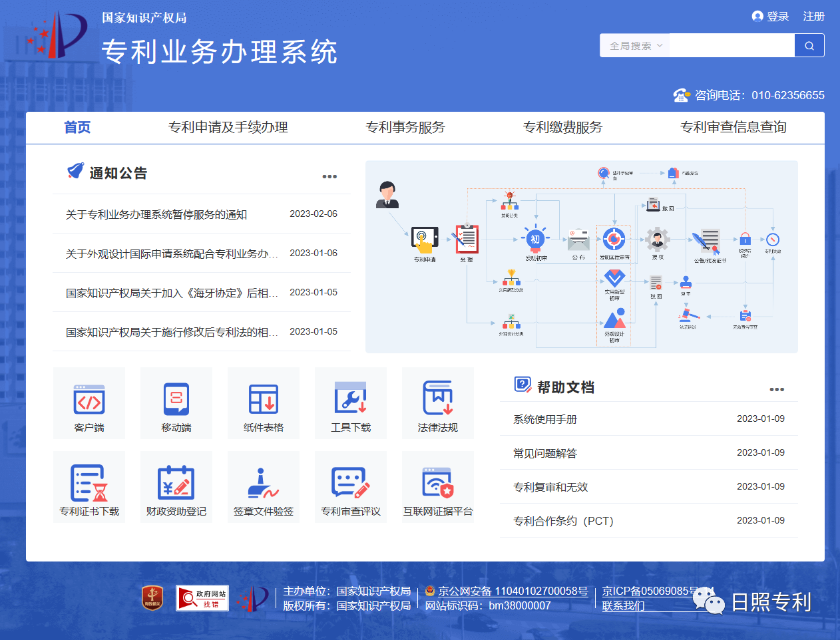
Task: Click into the global search text field
Action: 732,46
